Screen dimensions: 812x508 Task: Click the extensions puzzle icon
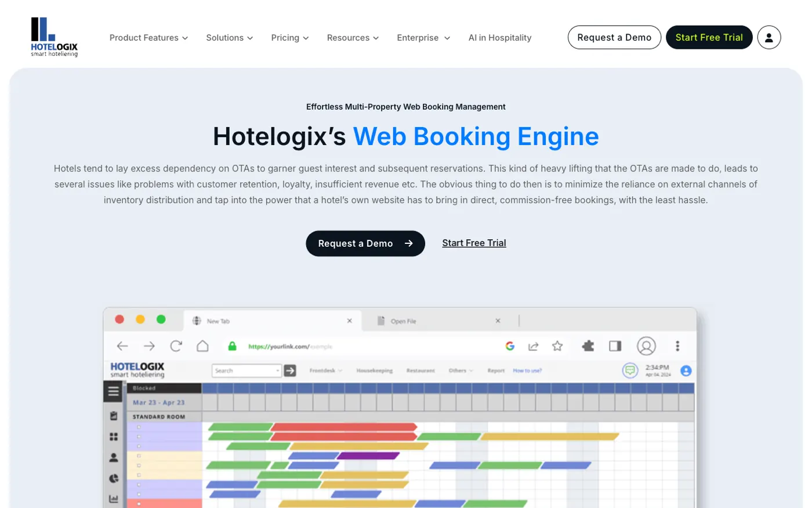click(588, 346)
